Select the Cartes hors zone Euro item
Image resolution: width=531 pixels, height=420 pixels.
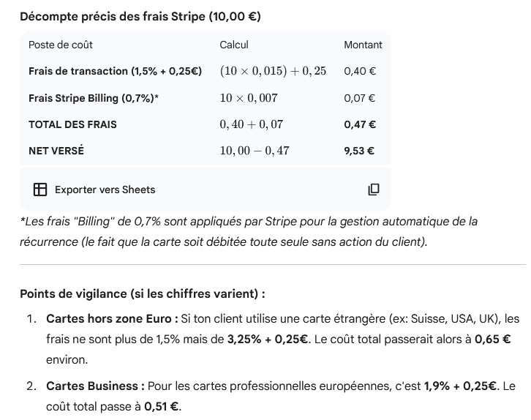[x=112, y=319]
